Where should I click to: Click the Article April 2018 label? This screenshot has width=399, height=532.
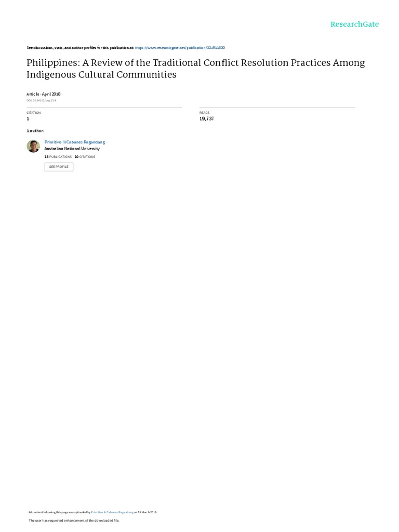[x=44, y=94]
